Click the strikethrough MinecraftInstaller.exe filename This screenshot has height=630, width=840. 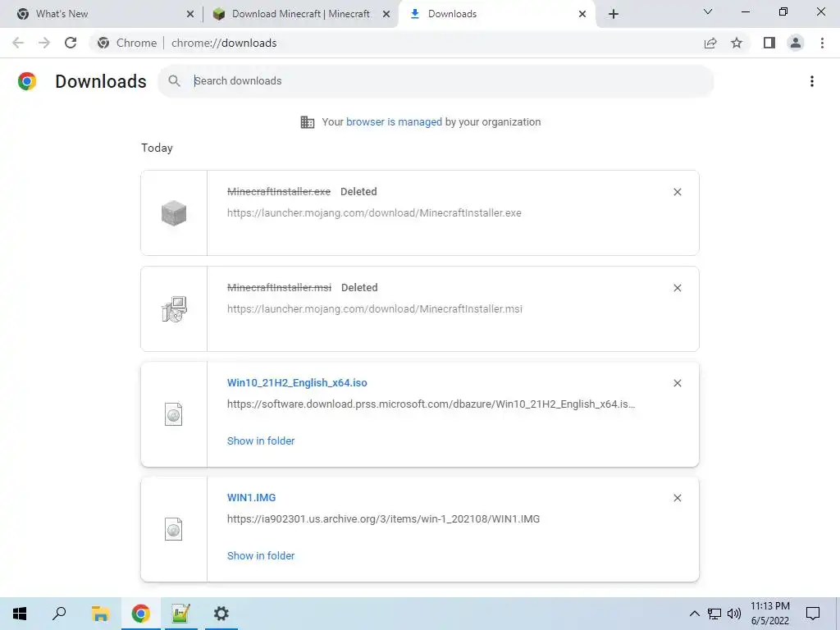(279, 191)
